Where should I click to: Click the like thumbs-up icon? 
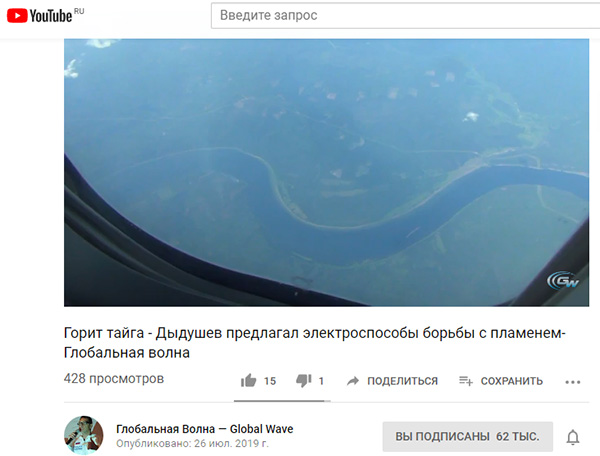coord(249,381)
